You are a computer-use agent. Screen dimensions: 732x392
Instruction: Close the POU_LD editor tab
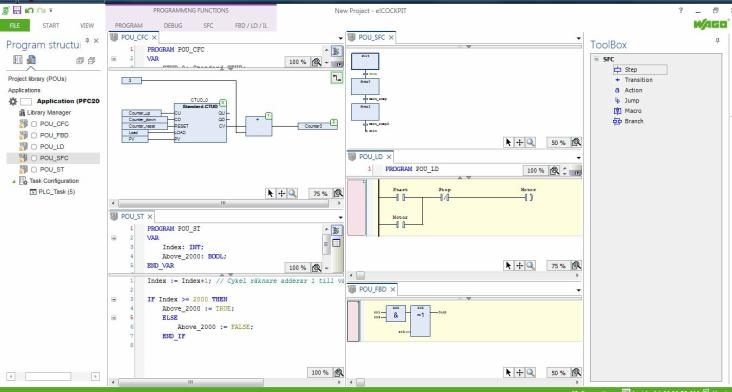point(389,157)
